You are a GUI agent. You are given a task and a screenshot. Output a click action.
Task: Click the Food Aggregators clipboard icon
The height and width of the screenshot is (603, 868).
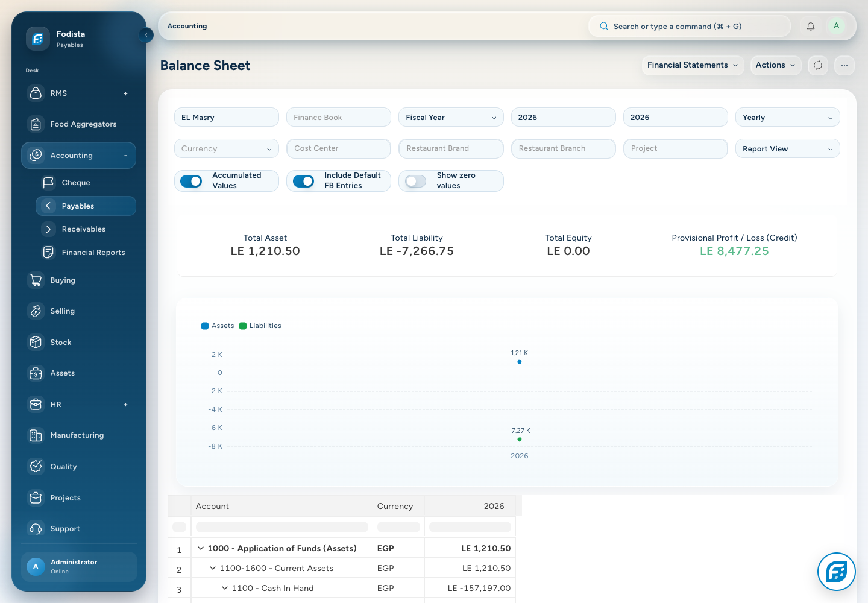point(36,124)
